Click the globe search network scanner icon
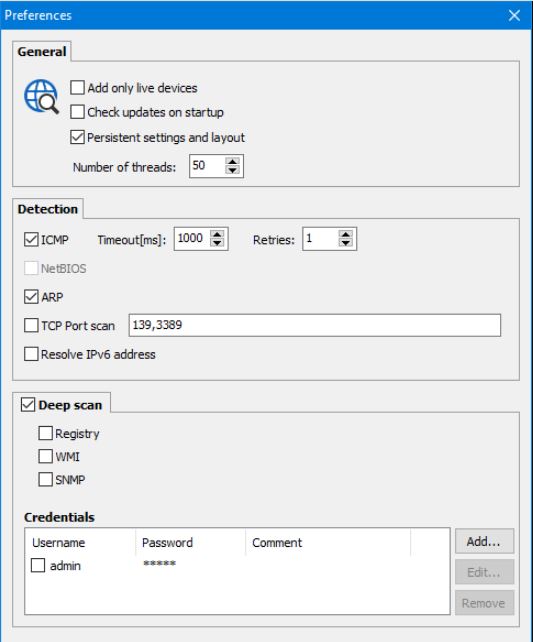 (x=41, y=97)
